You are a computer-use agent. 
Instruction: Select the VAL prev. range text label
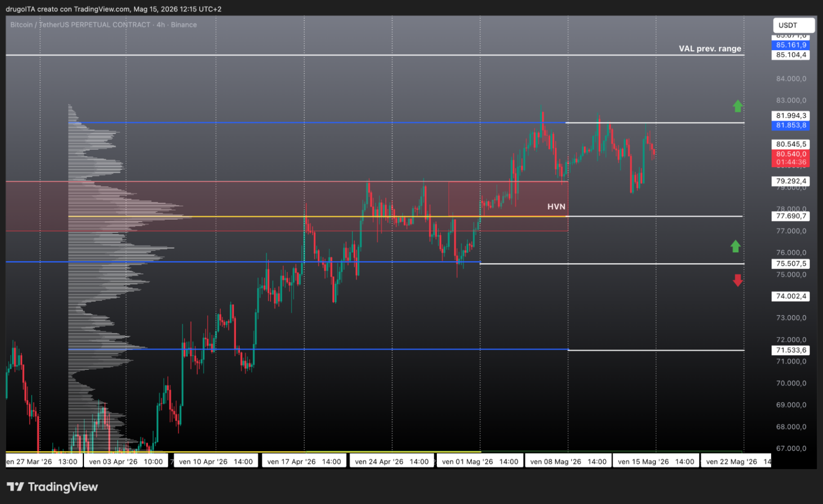[x=709, y=48]
